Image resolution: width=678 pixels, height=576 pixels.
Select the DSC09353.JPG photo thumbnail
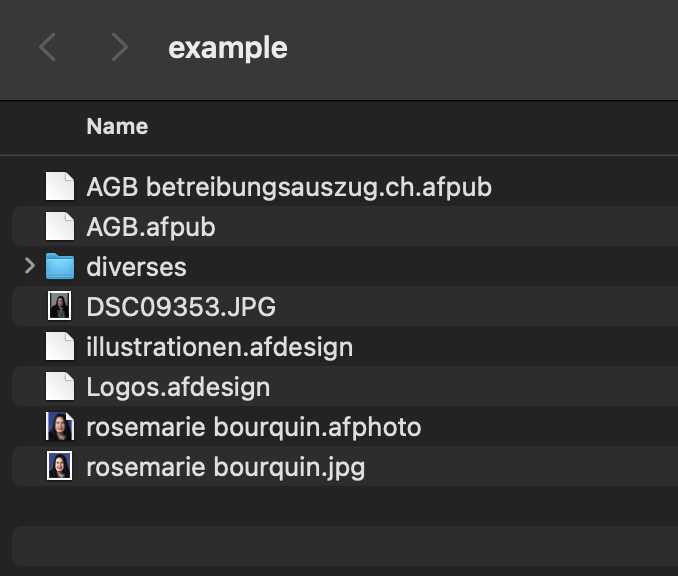point(60,306)
